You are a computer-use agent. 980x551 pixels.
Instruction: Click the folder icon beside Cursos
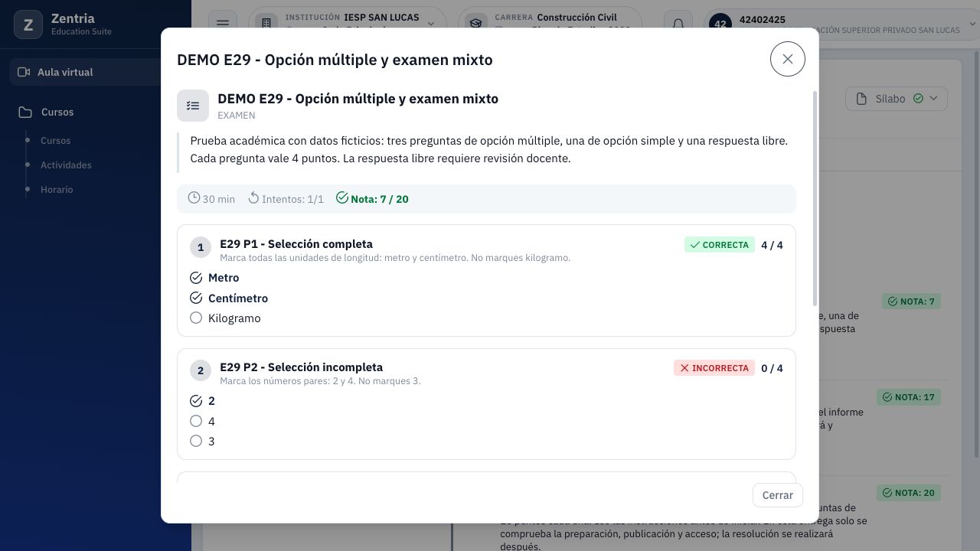point(25,112)
